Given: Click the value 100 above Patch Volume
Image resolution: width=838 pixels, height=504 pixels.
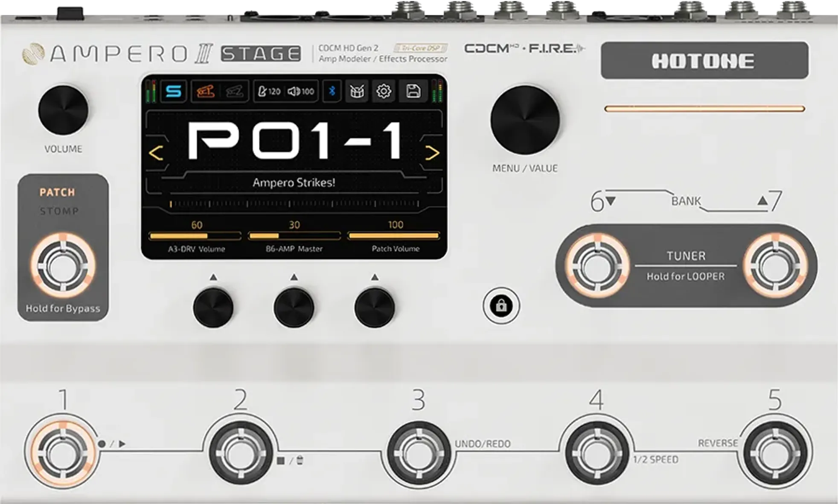Looking at the screenshot, I should (396, 225).
